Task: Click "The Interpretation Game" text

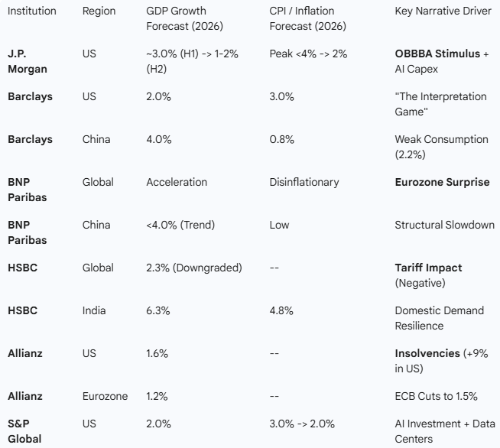Action: coord(440,104)
